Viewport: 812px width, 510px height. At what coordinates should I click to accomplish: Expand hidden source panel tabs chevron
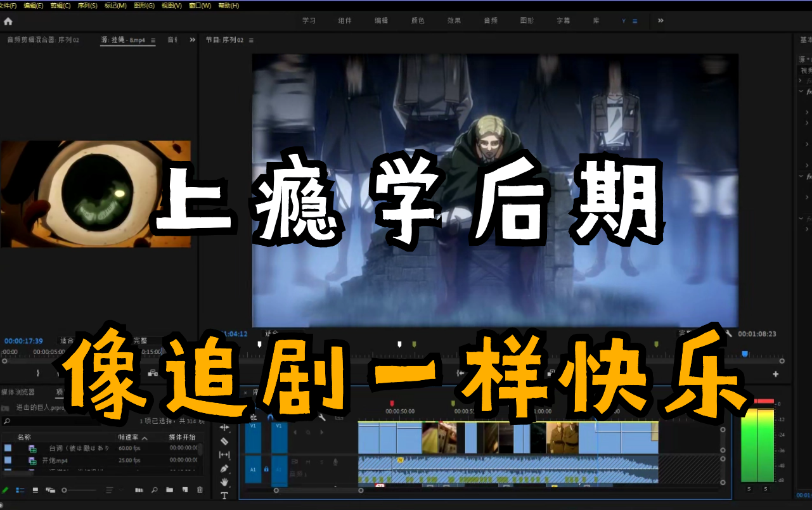point(193,40)
